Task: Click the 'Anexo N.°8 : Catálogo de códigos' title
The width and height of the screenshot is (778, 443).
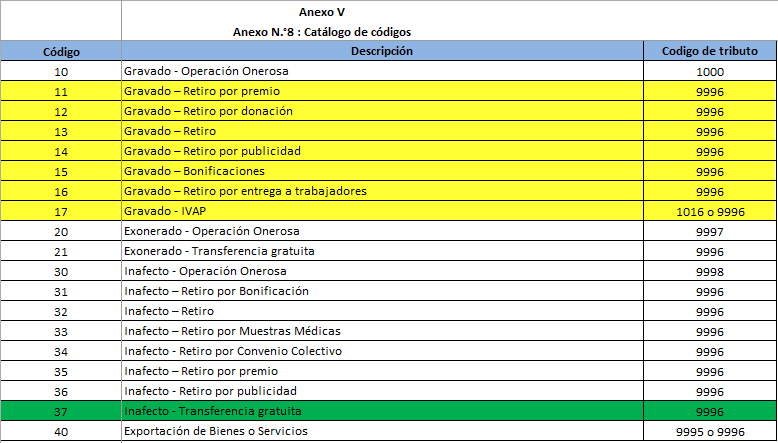Action: [322, 32]
